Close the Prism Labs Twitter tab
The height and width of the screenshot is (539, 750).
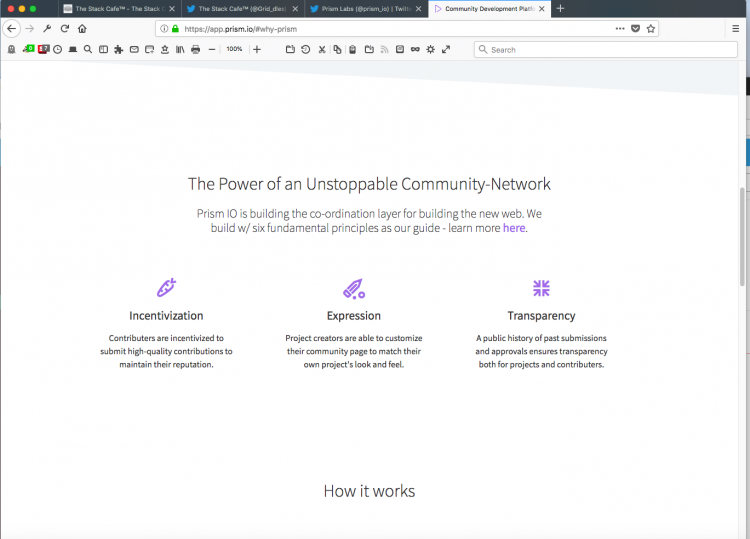click(419, 9)
